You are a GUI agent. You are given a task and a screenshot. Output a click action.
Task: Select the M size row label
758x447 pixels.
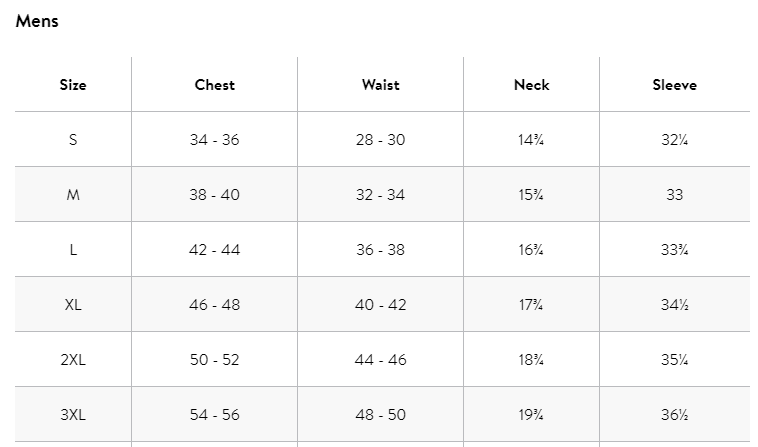coord(73,195)
